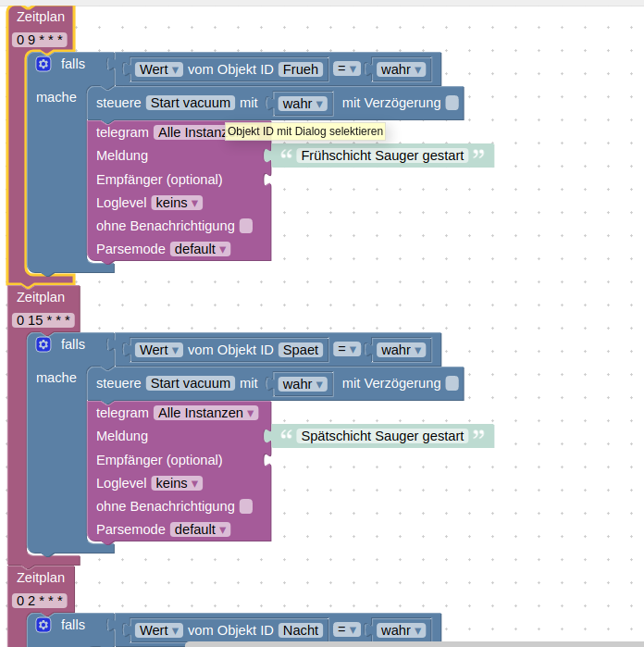Edit text 'Frühschicht Sauger gestart'
Image resolution: width=644 pixels, height=647 pixels.
point(382,156)
